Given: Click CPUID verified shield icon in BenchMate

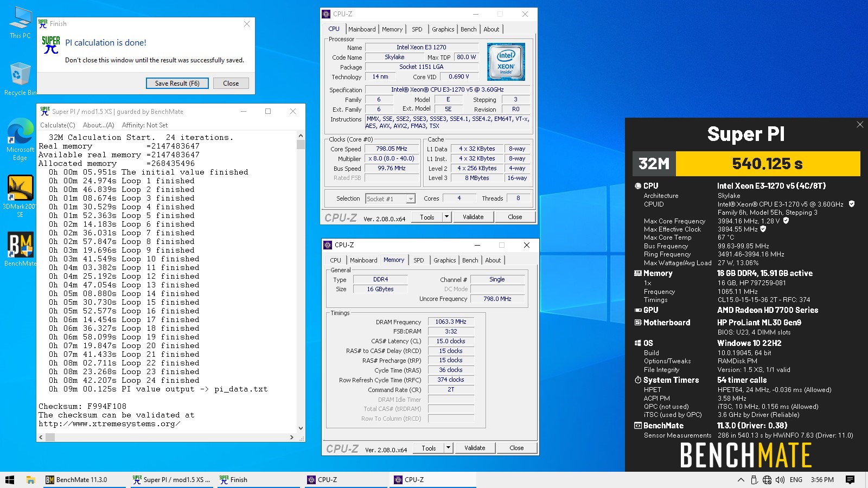Looking at the screenshot, I should (x=852, y=204).
